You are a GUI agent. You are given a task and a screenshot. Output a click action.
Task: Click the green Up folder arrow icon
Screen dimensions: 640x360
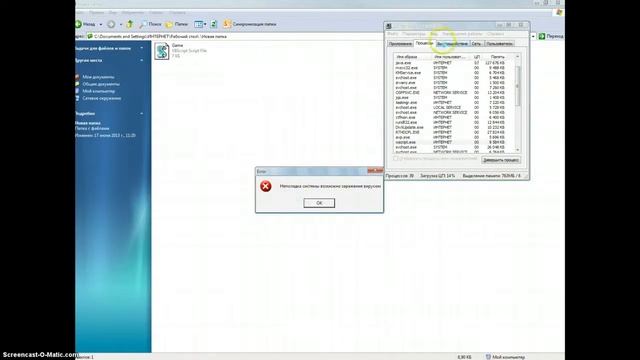tap(130, 24)
